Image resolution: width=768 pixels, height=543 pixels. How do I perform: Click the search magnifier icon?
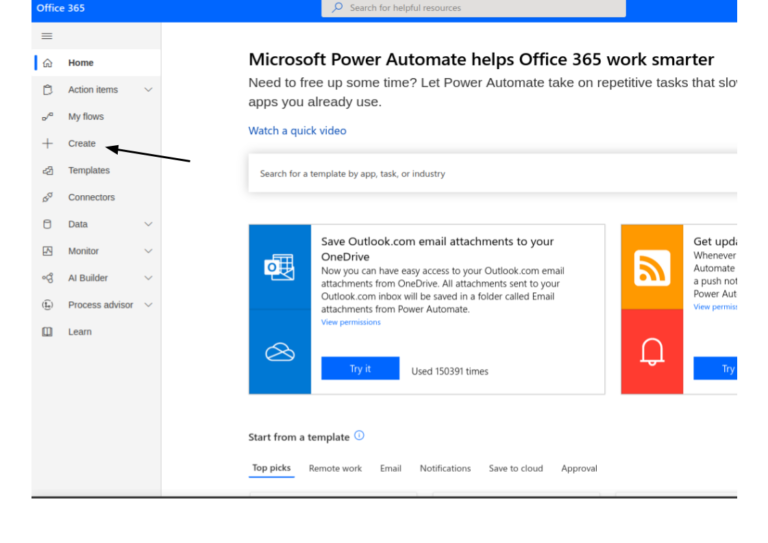tap(337, 7)
